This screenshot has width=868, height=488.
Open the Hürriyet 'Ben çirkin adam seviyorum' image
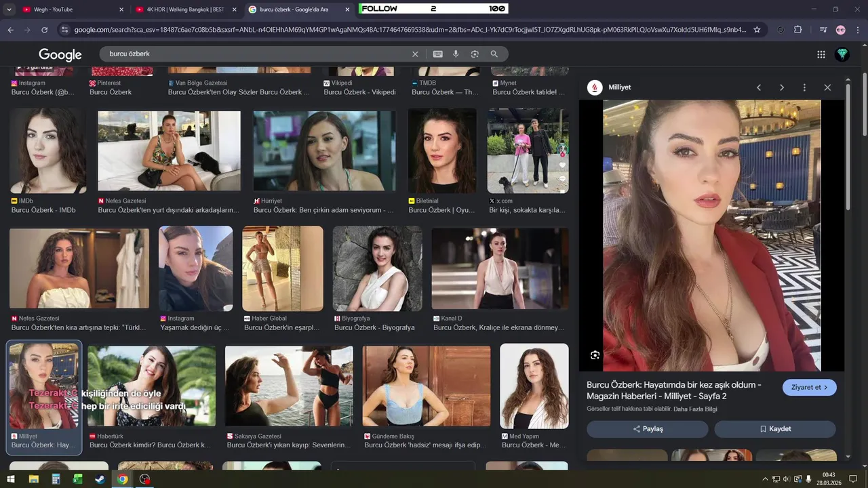point(324,151)
